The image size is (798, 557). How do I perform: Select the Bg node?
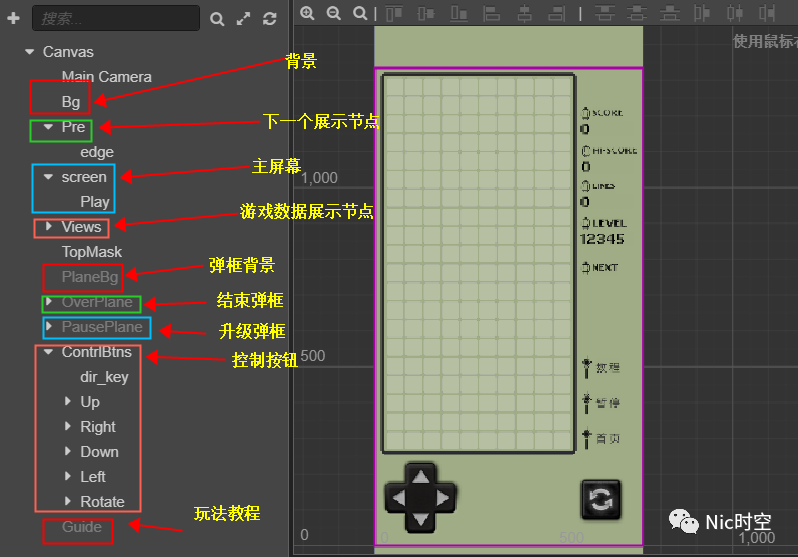click(x=71, y=102)
